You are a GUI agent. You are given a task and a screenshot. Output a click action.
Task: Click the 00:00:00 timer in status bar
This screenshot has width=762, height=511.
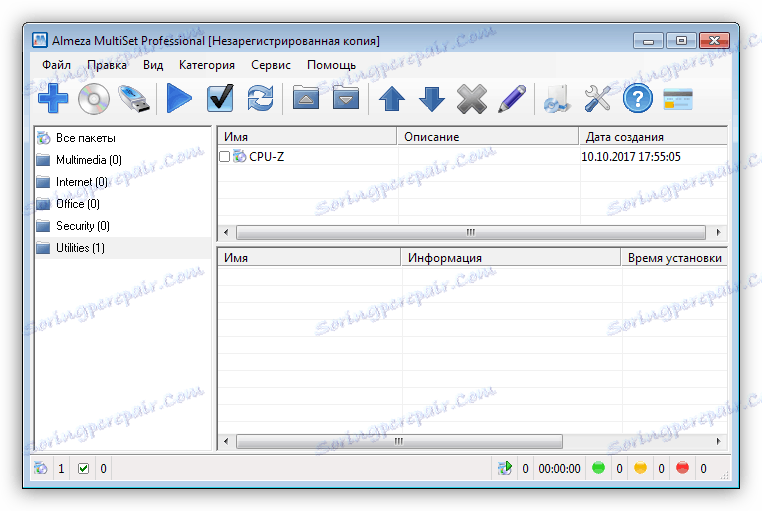(x=559, y=469)
